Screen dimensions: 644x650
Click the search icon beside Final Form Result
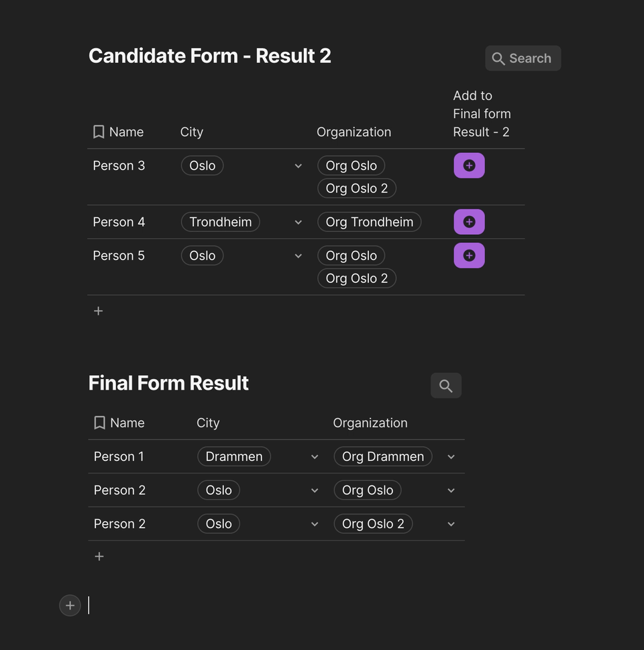[x=445, y=385]
